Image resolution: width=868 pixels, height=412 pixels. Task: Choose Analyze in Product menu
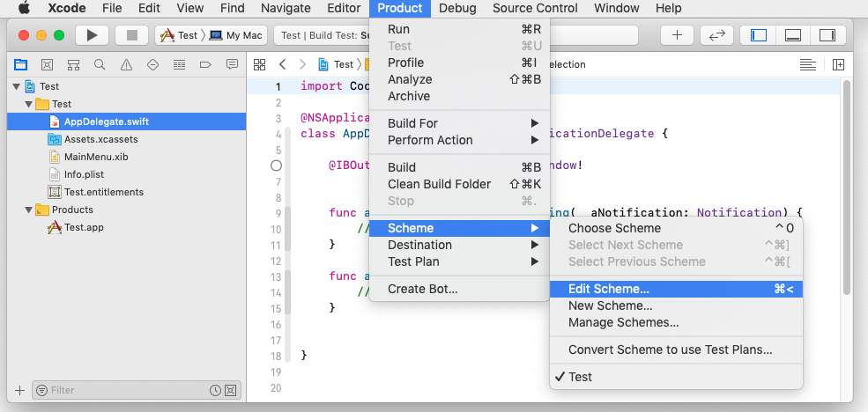point(459,79)
